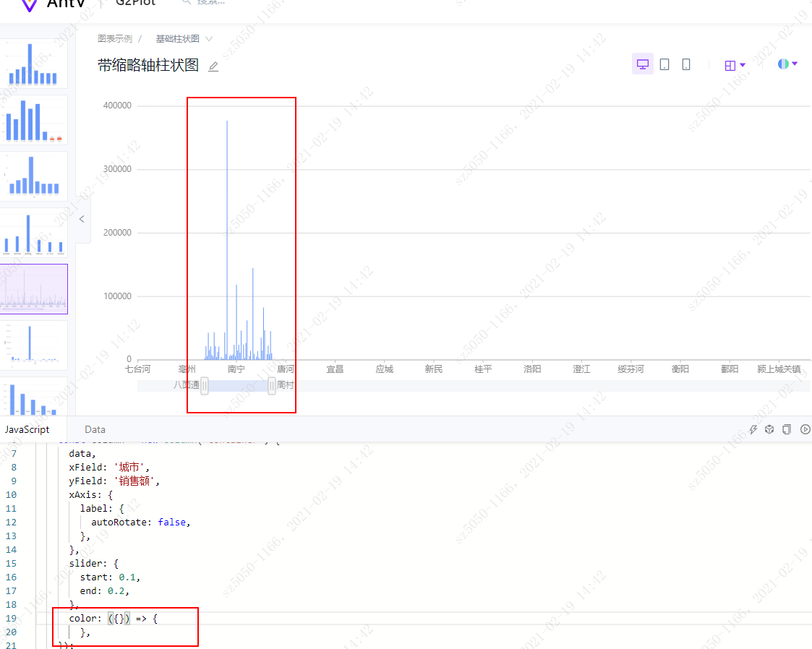Keep desktop preview mode enabled

pyautogui.click(x=643, y=64)
